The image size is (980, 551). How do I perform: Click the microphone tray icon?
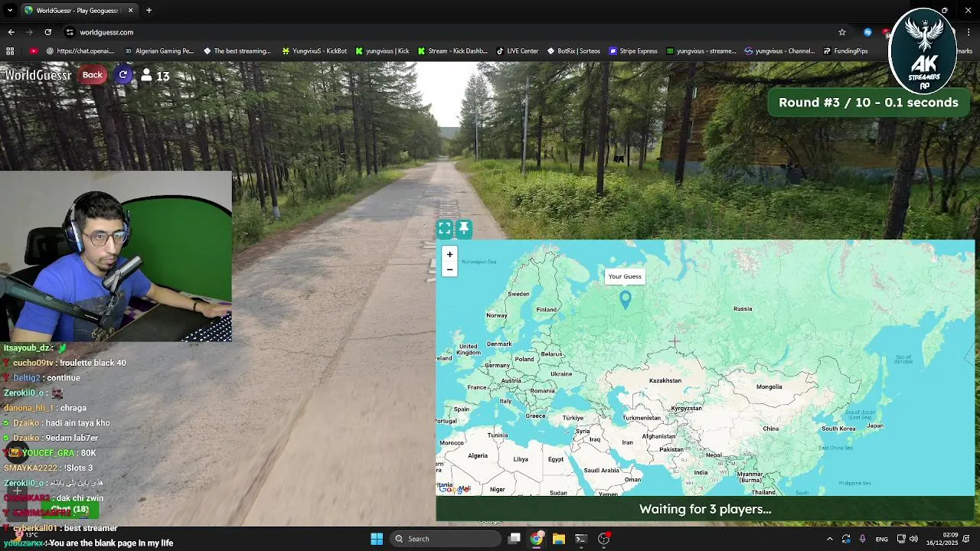coord(863,539)
